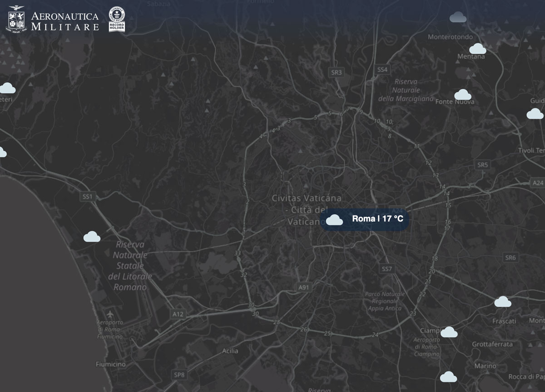Click the SR3 road shield marker
Viewport: 545px width, 392px height.
coord(336,72)
